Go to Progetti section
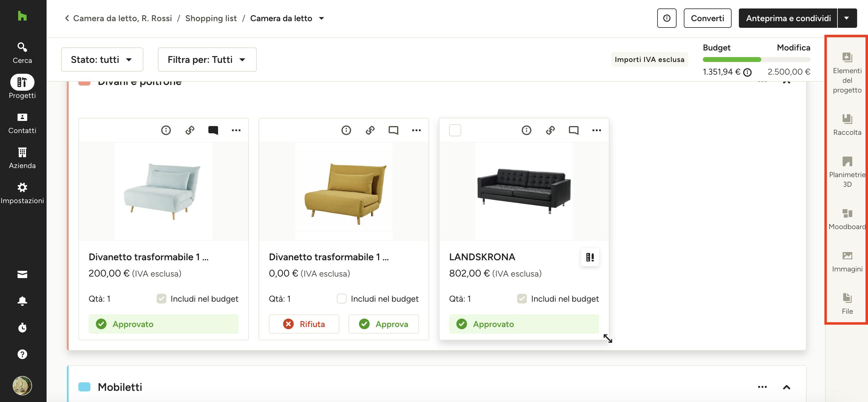The height and width of the screenshot is (402, 868). point(22,87)
